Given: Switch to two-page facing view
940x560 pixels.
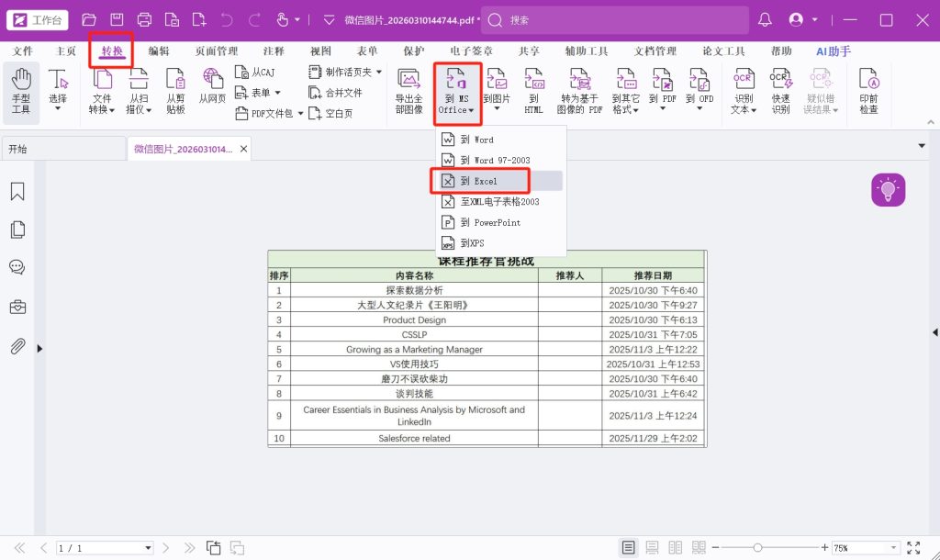Looking at the screenshot, I should pyautogui.click(x=676, y=548).
